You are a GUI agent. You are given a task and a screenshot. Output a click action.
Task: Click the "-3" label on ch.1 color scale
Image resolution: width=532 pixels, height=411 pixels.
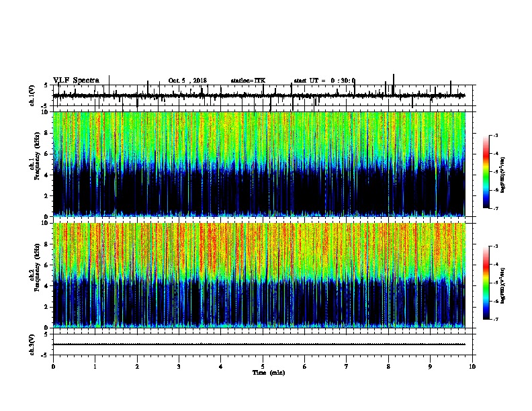pyautogui.click(x=496, y=135)
